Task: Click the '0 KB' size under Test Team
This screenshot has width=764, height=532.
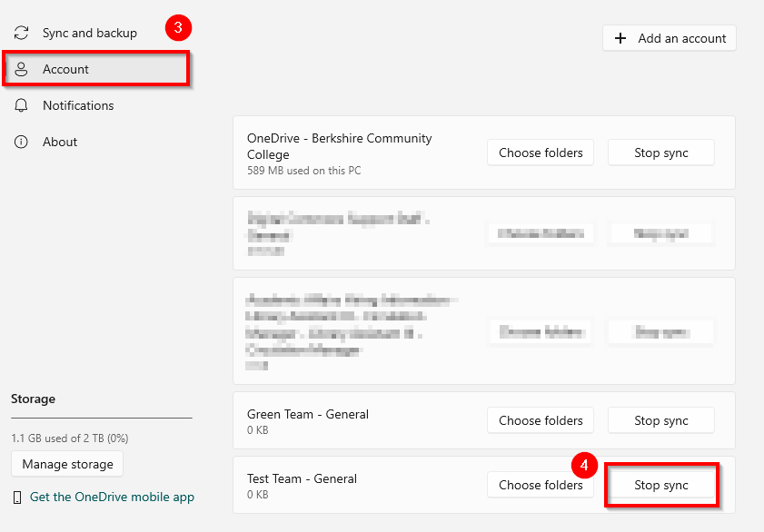Action: pyautogui.click(x=258, y=495)
